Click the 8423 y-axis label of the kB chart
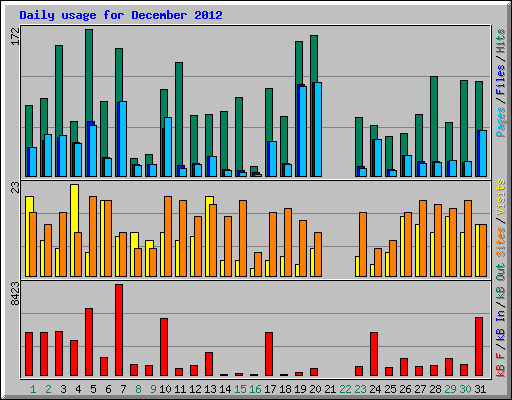This screenshot has width=512, height=400. (x=15, y=293)
